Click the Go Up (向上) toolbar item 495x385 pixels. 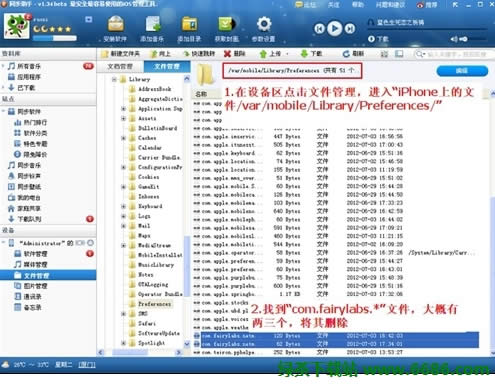pyautogui.click(x=161, y=54)
